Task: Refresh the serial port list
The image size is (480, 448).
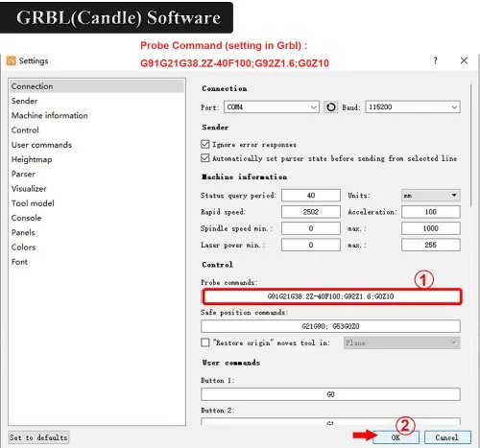Action: (x=330, y=106)
